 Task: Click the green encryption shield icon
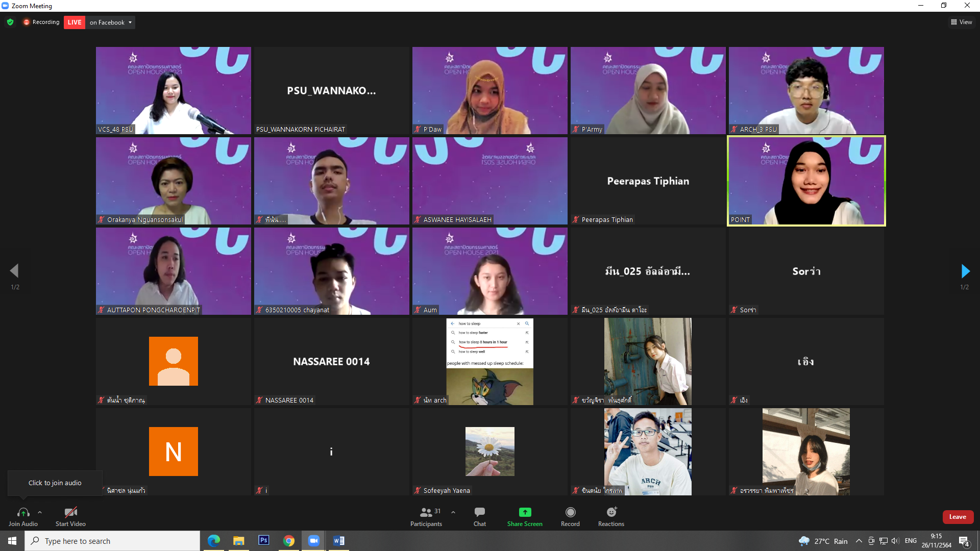10,22
